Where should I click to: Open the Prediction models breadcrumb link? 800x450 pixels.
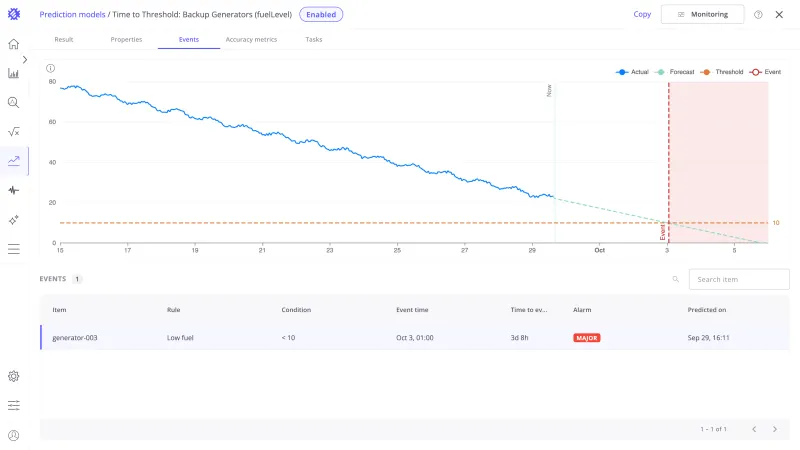[72, 14]
